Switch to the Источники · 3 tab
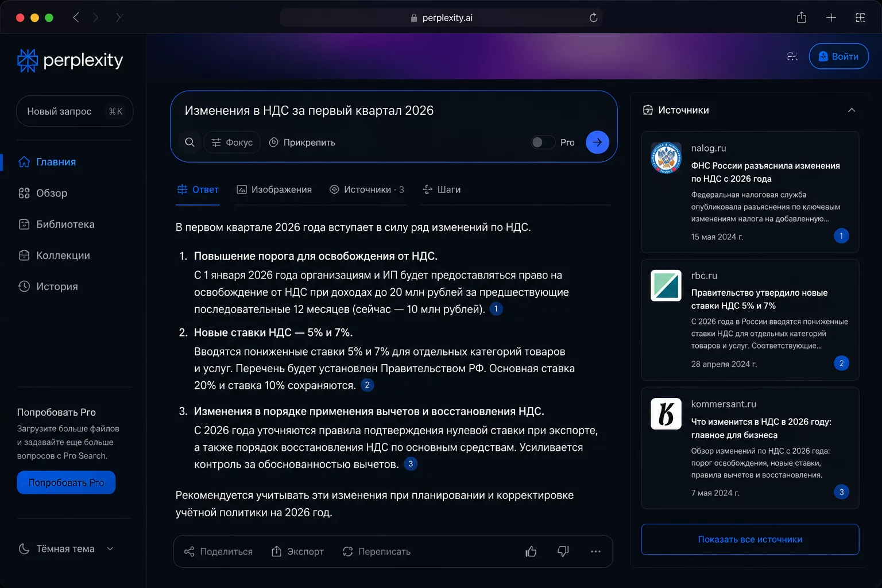Viewport: 882px width, 588px height. pyautogui.click(x=367, y=189)
